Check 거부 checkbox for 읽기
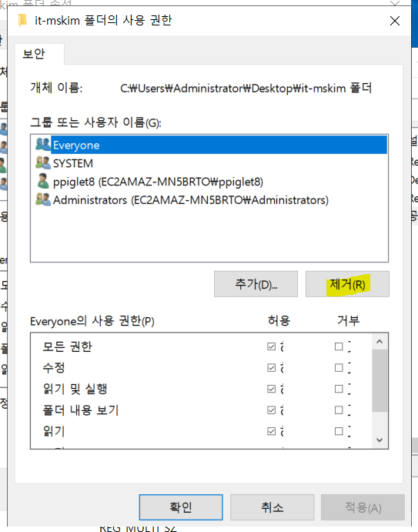The image size is (418, 532). (339, 431)
